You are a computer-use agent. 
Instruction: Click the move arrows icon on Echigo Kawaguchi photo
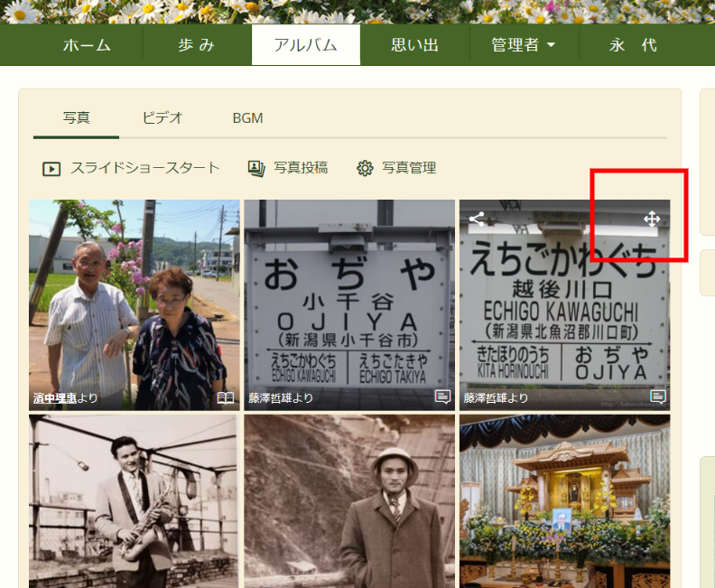pyautogui.click(x=652, y=219)
